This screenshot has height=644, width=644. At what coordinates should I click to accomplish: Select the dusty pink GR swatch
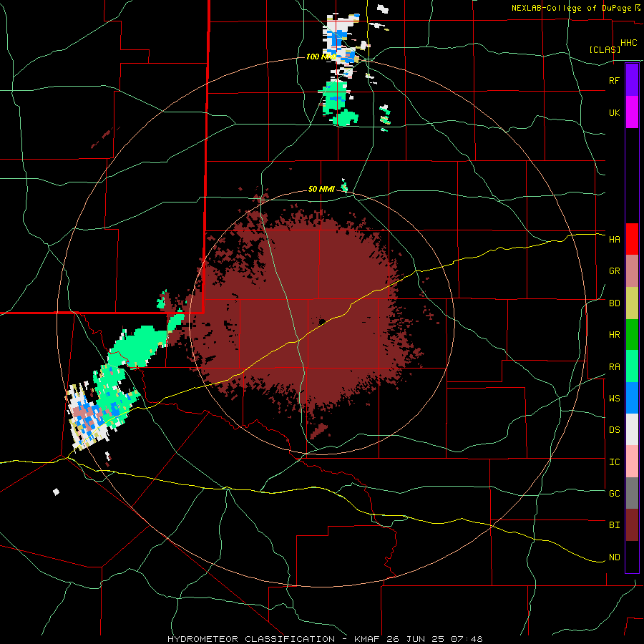(632, 271)
